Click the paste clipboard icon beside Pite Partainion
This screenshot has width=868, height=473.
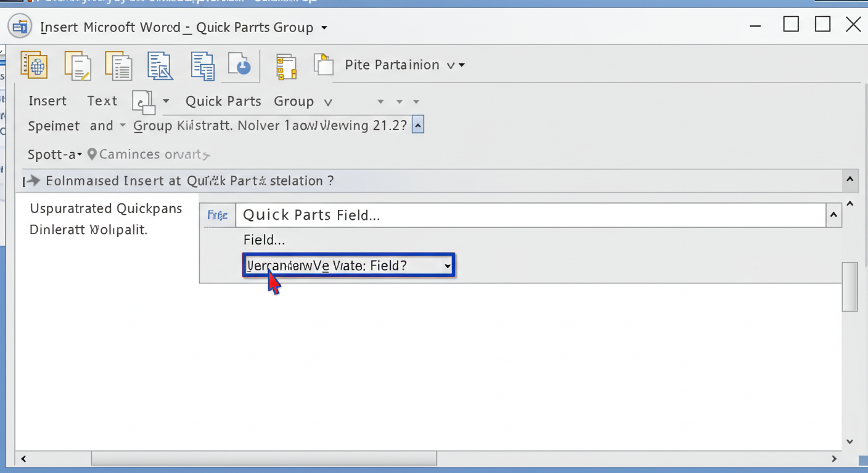[x=323, y=65]
